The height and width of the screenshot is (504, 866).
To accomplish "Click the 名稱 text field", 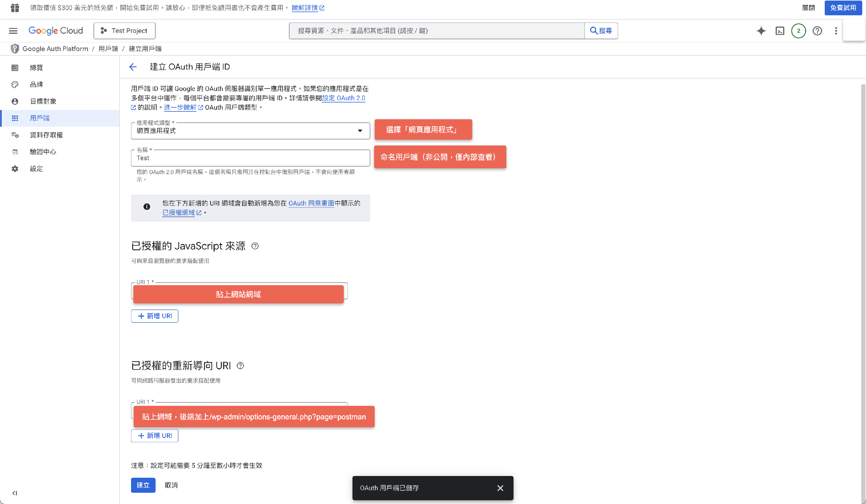I will (250, 158).
